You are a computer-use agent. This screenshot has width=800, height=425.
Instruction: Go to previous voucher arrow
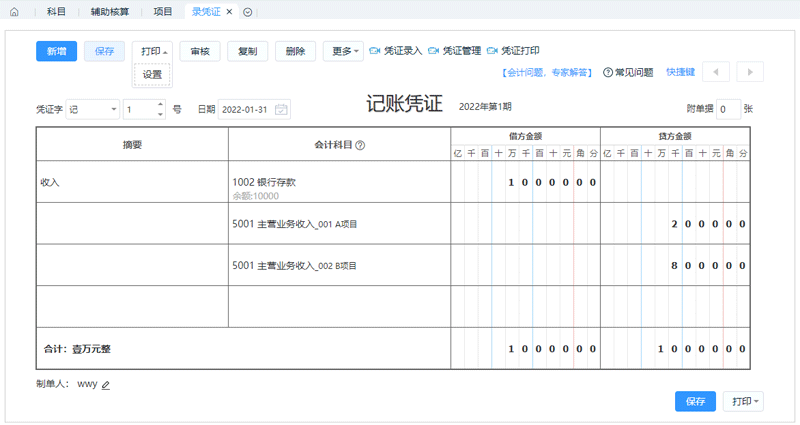[x=716, y=72]
